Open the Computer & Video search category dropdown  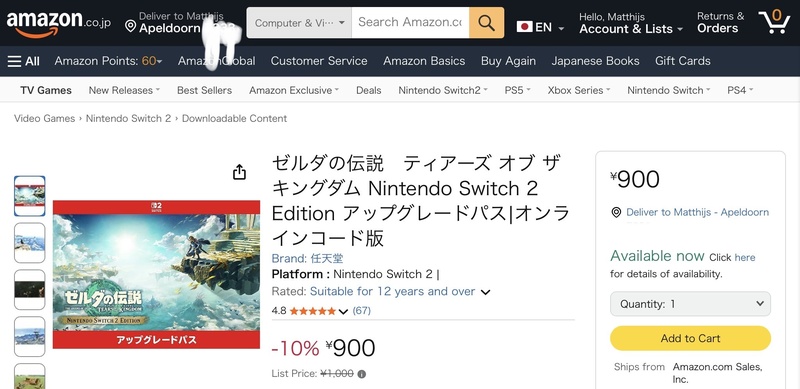(299, 22)
